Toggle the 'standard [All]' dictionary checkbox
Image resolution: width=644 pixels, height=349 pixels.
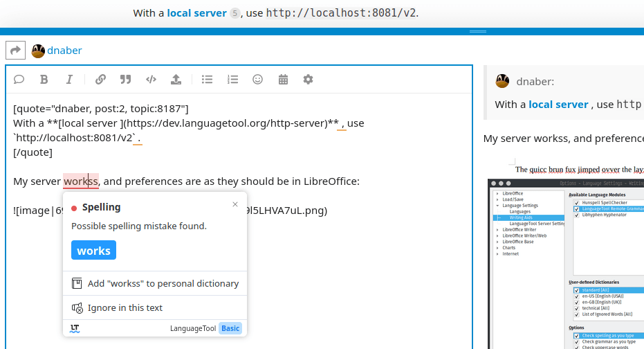(x=577, y=290)
